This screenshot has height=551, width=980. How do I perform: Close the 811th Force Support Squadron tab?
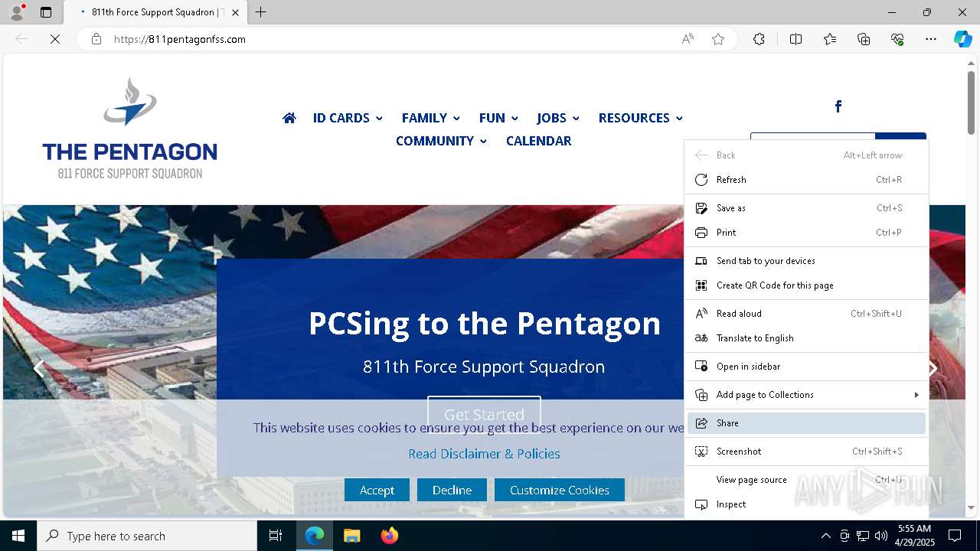click(x=235, y=12)
